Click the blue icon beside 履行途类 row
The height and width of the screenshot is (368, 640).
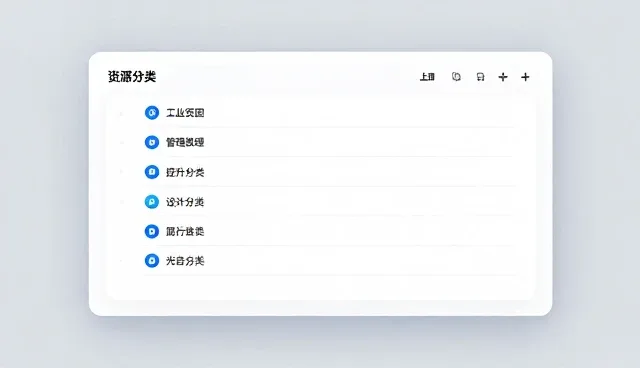(x=152, y=231)
